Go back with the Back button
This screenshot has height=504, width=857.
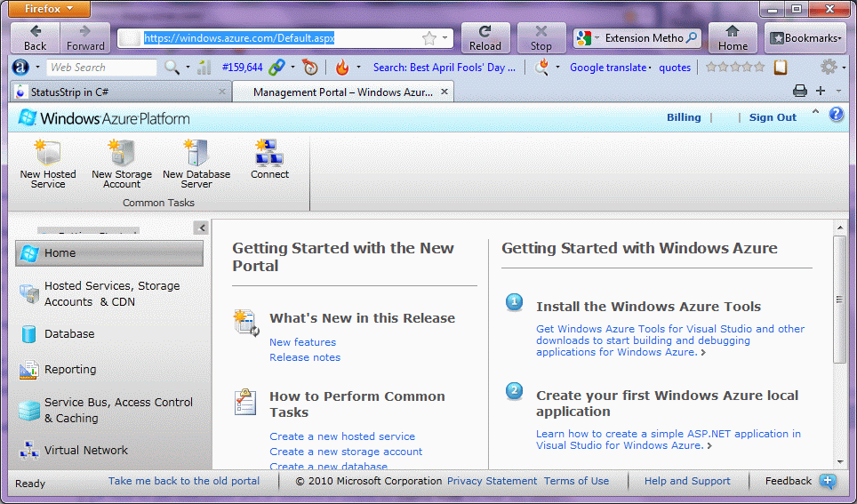(x=36, y=38)
